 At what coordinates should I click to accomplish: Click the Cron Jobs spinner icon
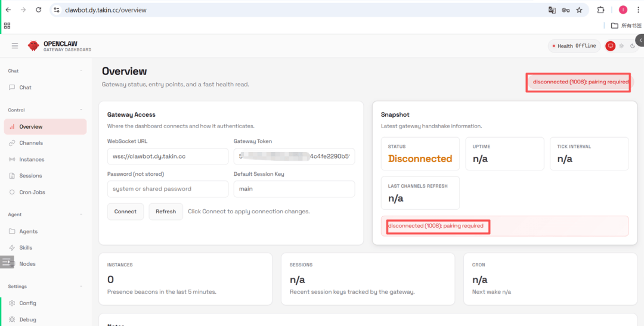point(13,193)
